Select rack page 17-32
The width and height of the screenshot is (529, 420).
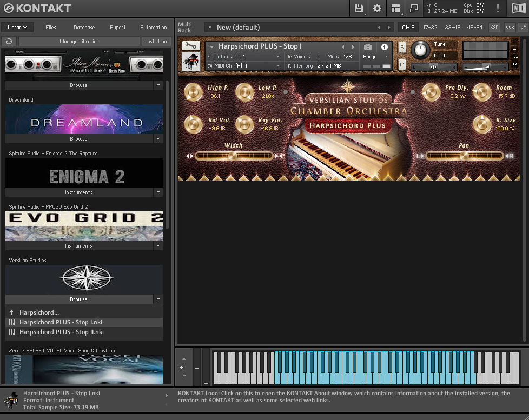(x=430, y=28)
